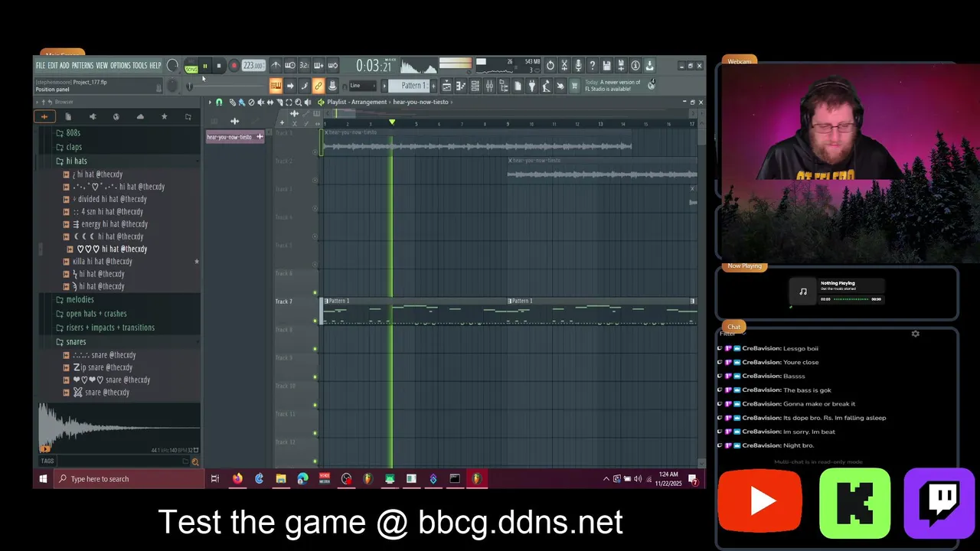Viewport: 980px width, 551px height.
Task: Select the playlist delete tool
Action: [x=251, y=102]
